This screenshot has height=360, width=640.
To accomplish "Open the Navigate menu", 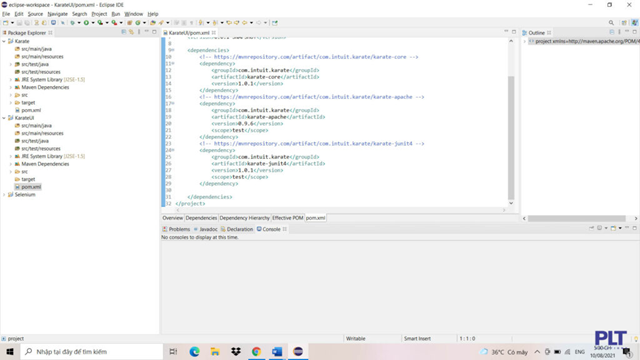I will (x=58, y=14).
